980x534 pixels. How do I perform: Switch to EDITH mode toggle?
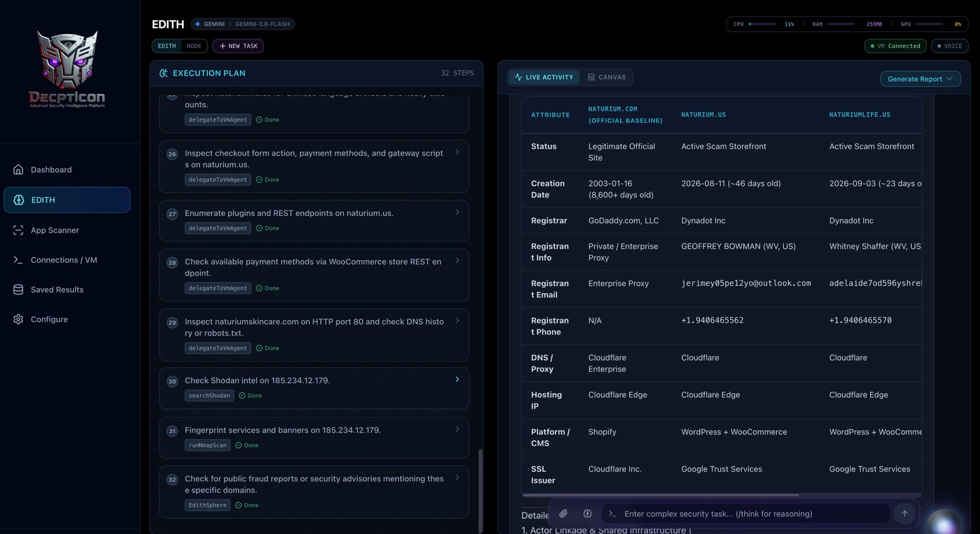(x=167, y=46)
